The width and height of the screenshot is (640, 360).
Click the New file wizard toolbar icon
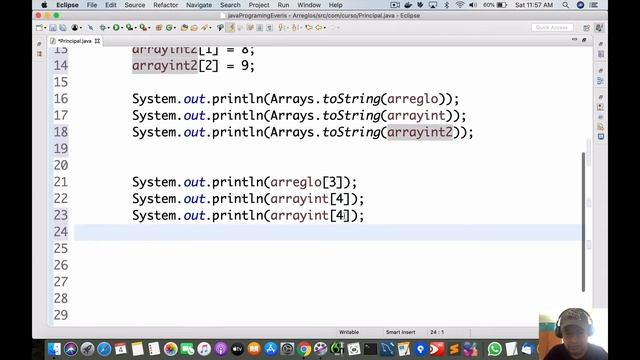[x=39, y=28]
